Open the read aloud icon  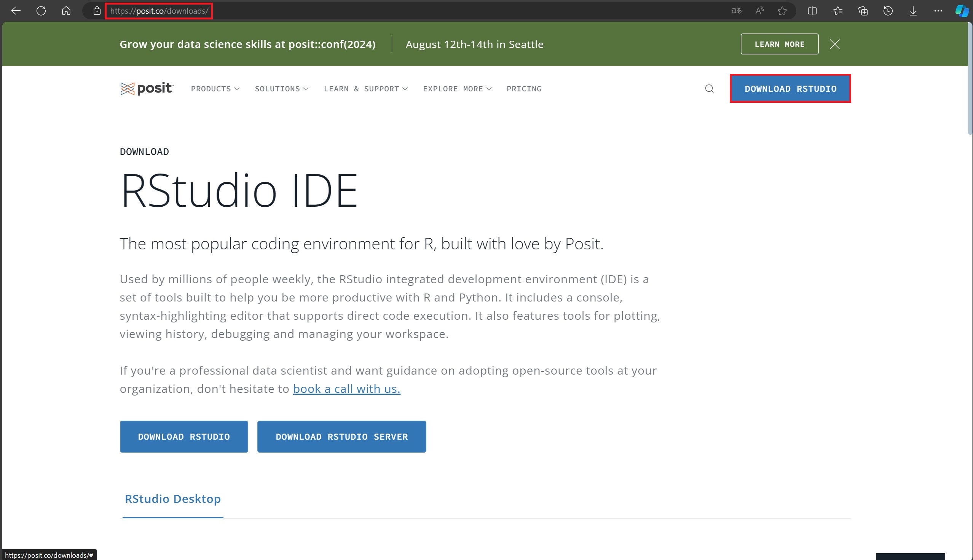pos(759,11)
